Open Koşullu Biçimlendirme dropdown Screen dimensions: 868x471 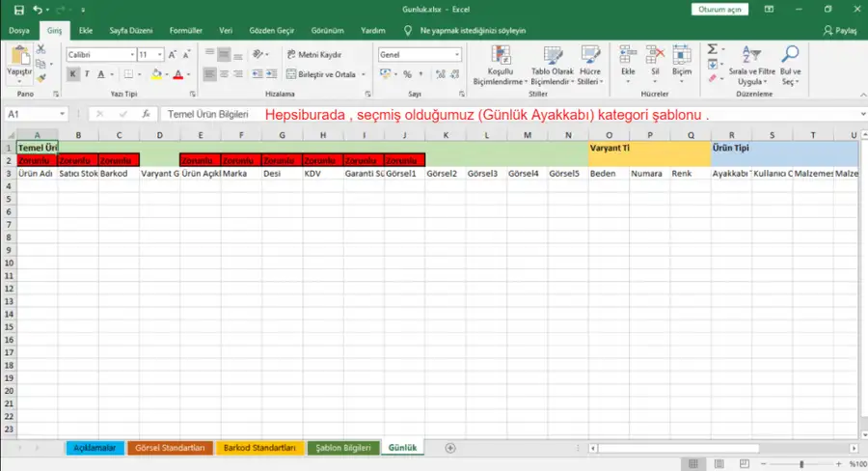click(501, 66)
